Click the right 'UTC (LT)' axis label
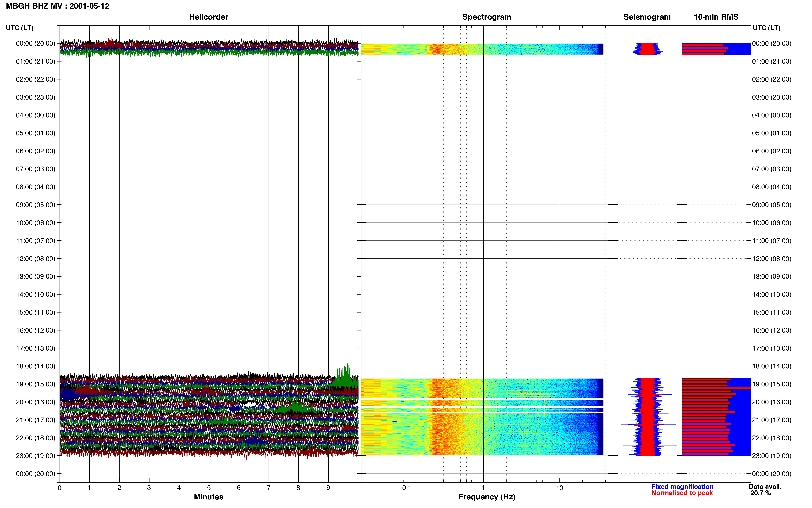The height and width of the screenshot is (508, 812). [766, 28]
